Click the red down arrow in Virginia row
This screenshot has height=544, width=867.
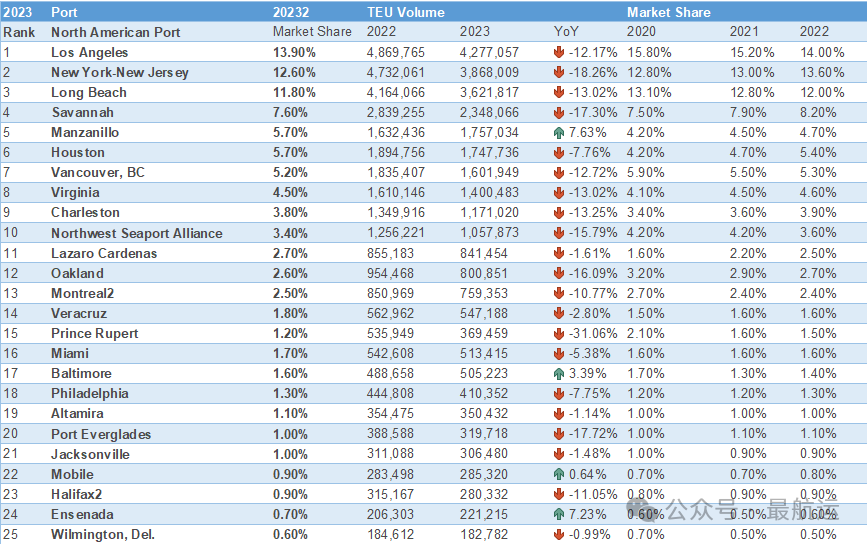[x=558, y=192]
